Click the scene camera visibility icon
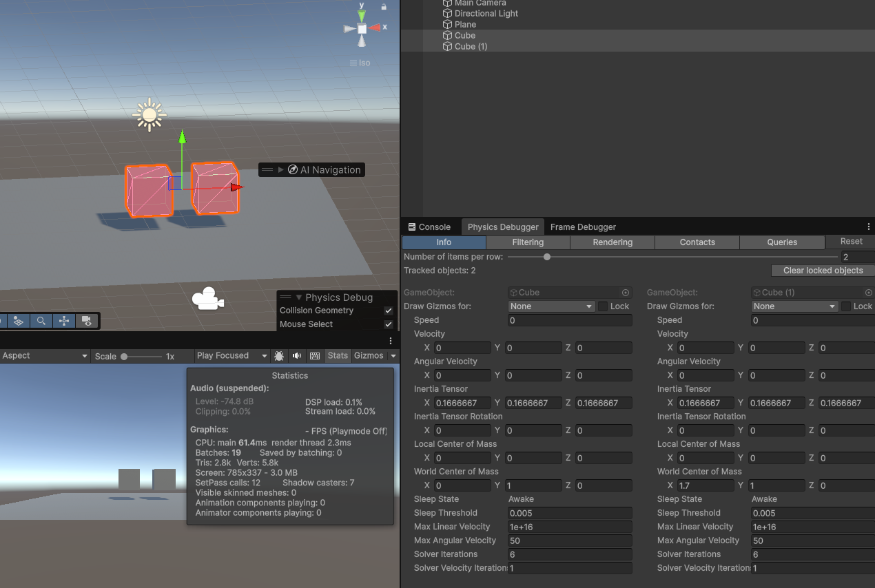The image size is (875, 588). 86,321
